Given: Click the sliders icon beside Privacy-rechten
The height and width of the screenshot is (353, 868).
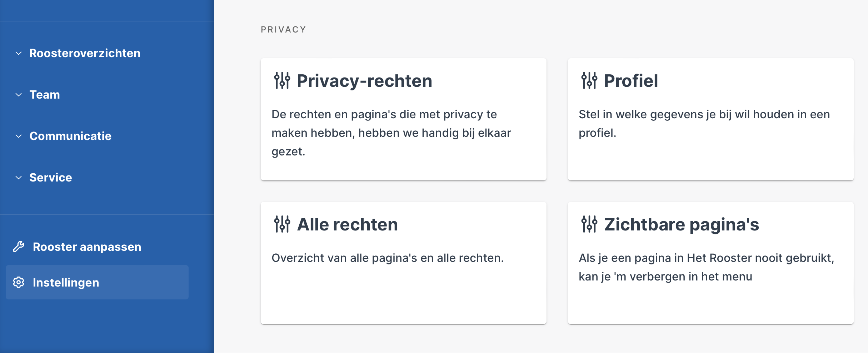Looking at the screenshot, I should pos(282,80).
